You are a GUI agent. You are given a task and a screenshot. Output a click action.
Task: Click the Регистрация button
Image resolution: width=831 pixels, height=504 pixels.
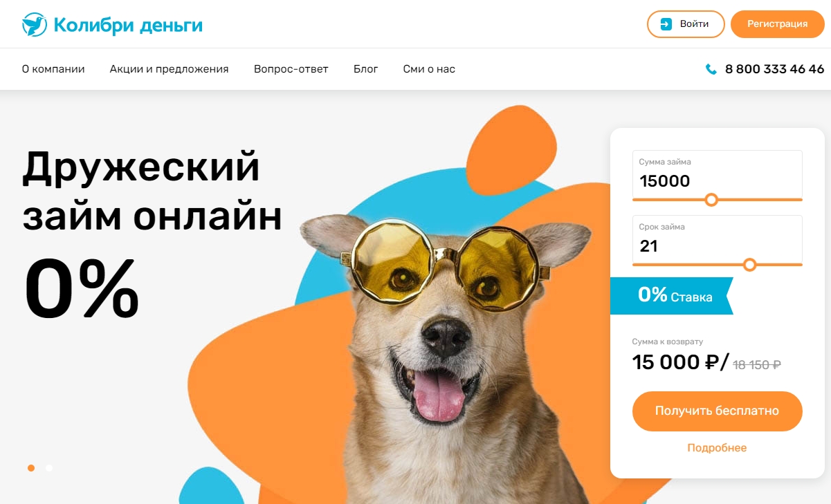pos(778,24)
